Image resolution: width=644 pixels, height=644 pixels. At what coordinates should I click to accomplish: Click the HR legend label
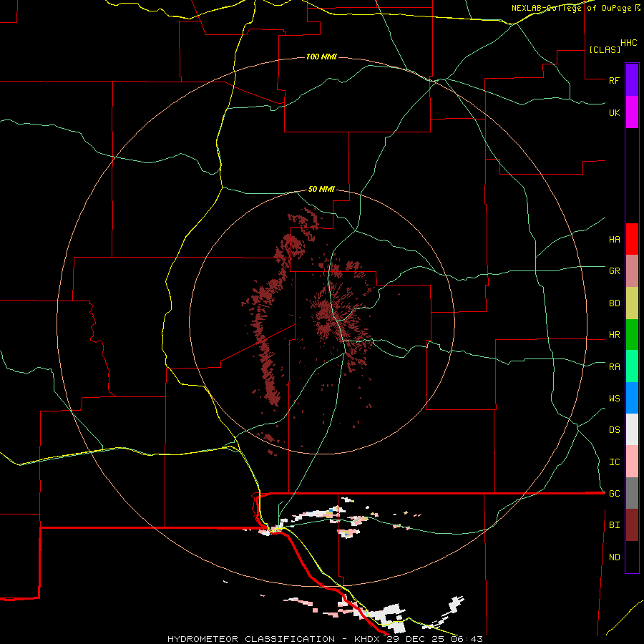point(614,335)
